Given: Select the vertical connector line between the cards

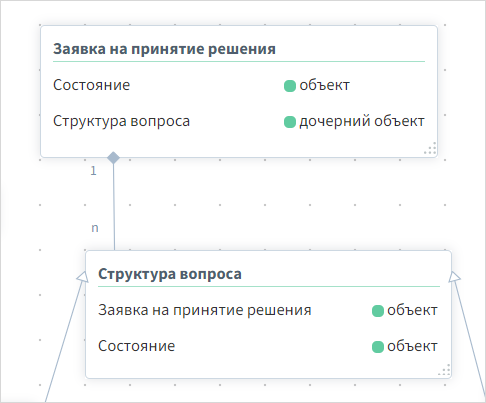Looking at the screenshot, I should 114,207.
